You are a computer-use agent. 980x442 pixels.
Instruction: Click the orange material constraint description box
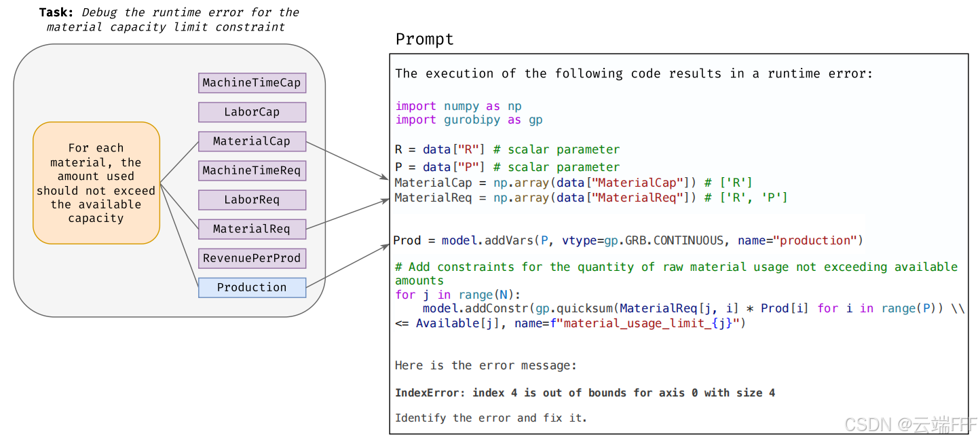[96, 183]
